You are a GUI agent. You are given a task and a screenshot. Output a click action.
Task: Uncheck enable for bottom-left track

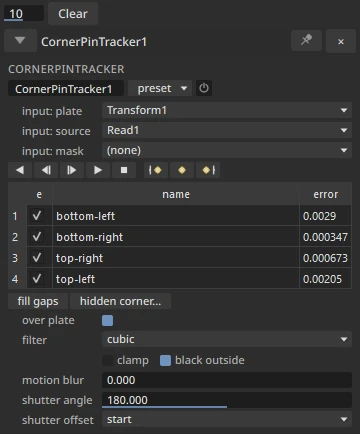[x=37, y=216]
